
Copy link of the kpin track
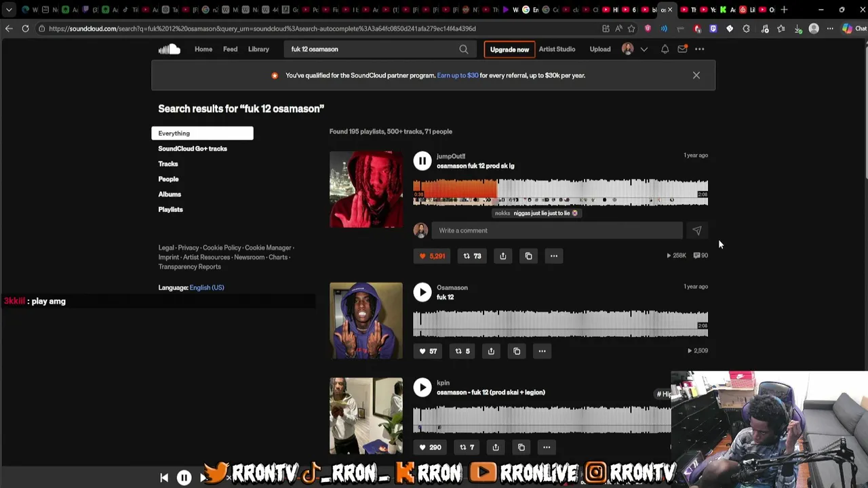[x=521, y=447]
